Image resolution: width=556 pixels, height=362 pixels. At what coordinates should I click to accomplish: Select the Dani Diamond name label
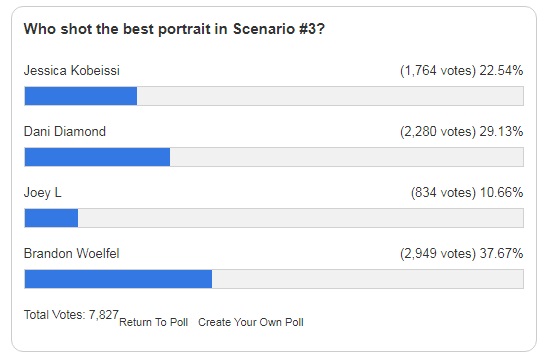click(x=65, y=131)
